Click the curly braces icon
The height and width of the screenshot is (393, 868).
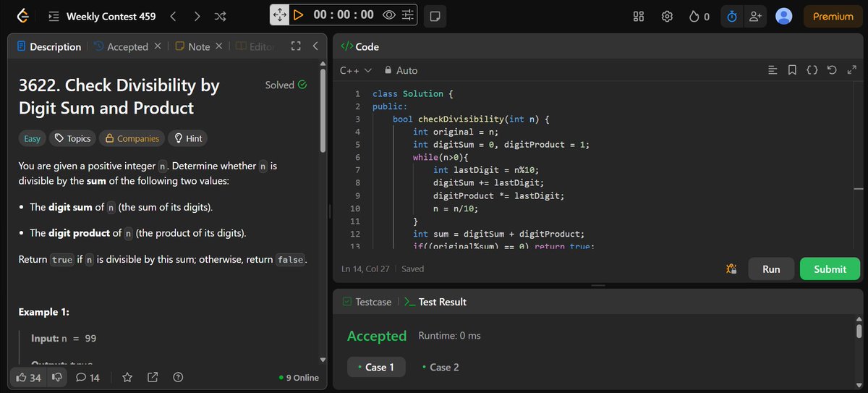812,70
